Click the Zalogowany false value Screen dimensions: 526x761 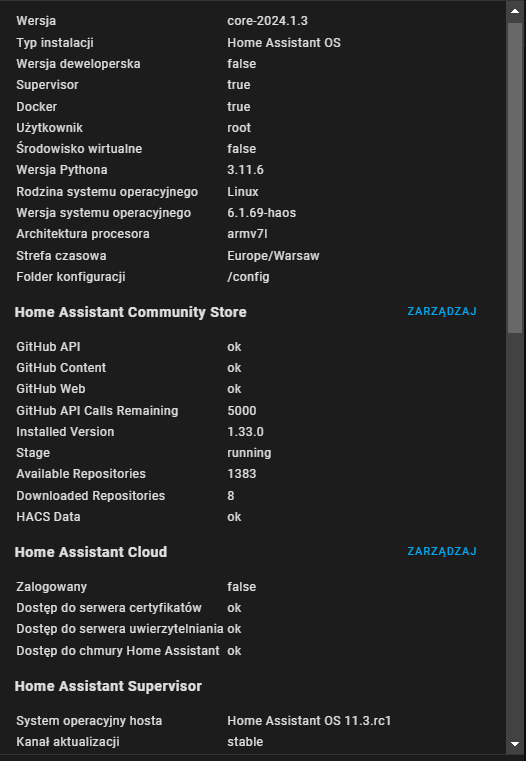tap(242, 587)
